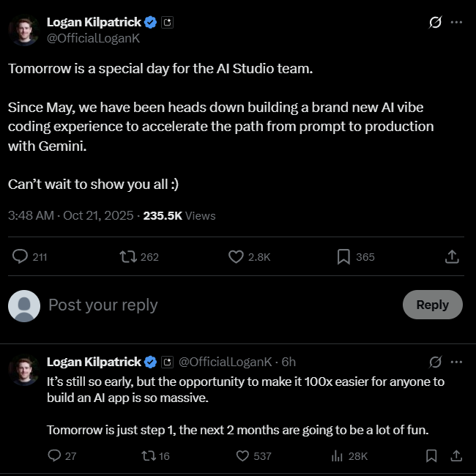Image resolution: width=476 pixels, height=476 pixels.
Task: View analytics for the reply with 28K views
Action: coord(338,455)
